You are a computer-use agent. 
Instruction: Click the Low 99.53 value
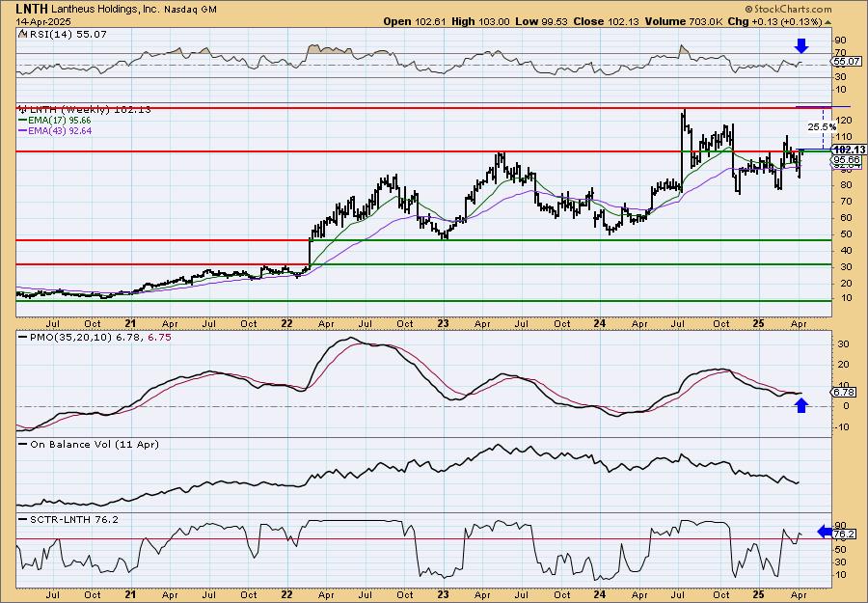coord(539,21)
